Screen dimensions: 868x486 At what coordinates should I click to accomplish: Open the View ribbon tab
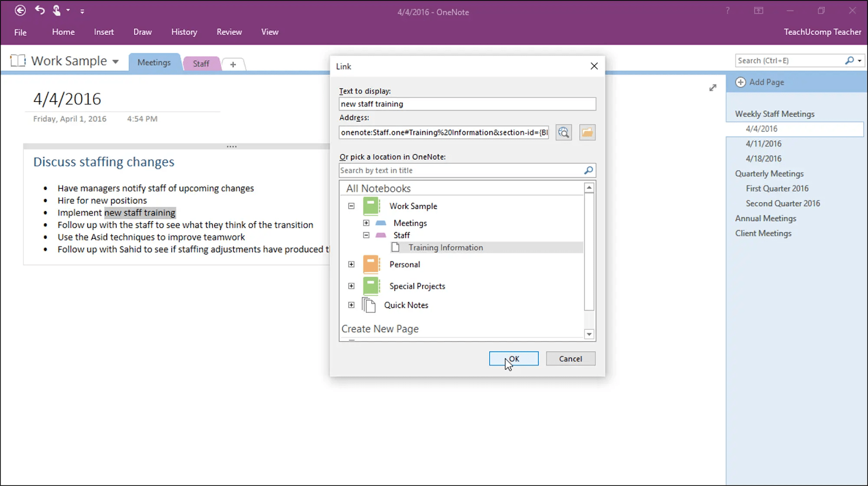click(270, 32)
